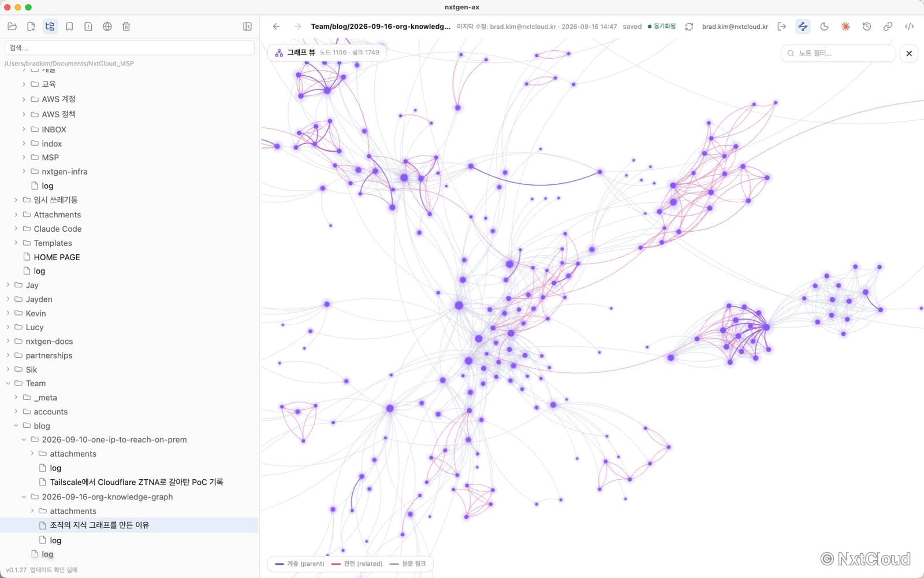Open a folder with the toolbar folder icon
Screen dimensions: 924x578
coord(12,27)
